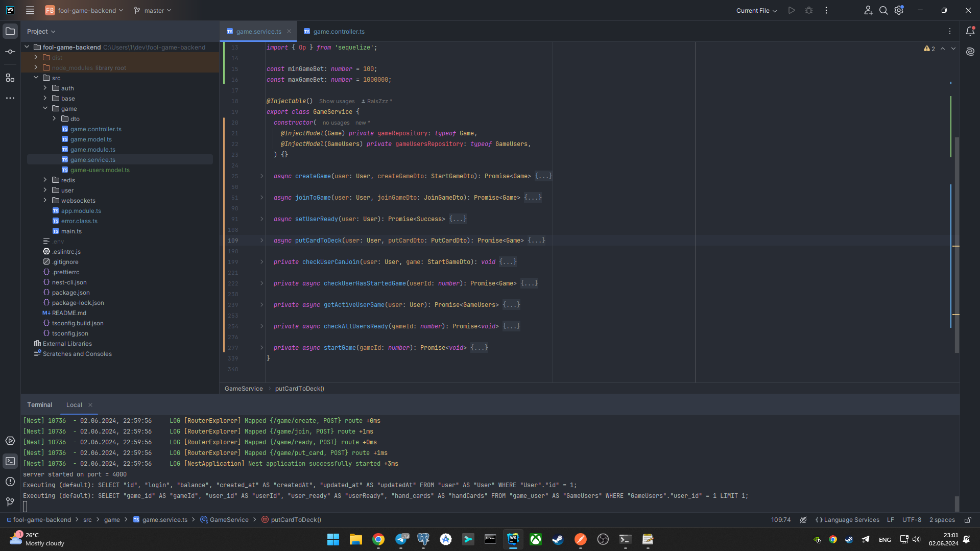Go to previous highlighted problem arrow

tap(943, 49)
